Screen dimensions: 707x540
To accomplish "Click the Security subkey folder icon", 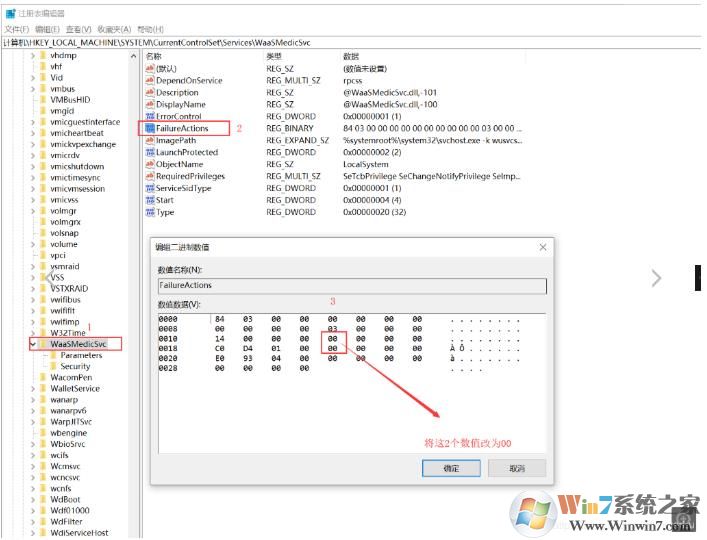I will coord(53,367).
